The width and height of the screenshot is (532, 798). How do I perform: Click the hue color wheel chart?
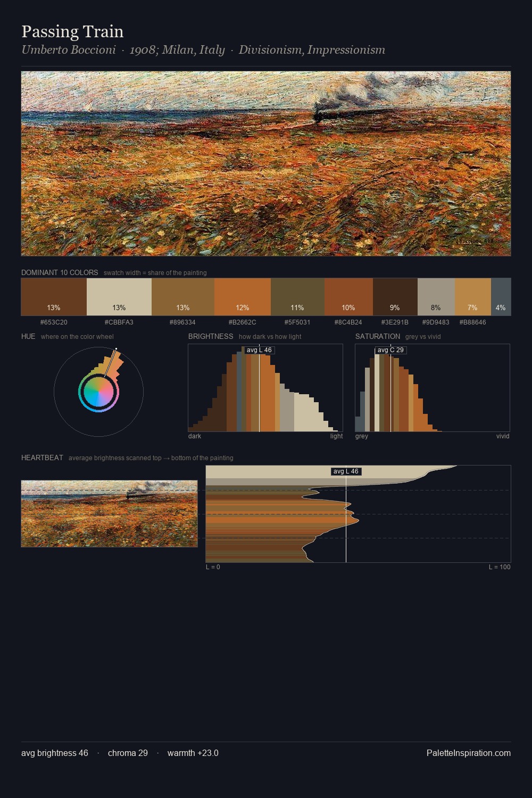click(x=98, y=392)
